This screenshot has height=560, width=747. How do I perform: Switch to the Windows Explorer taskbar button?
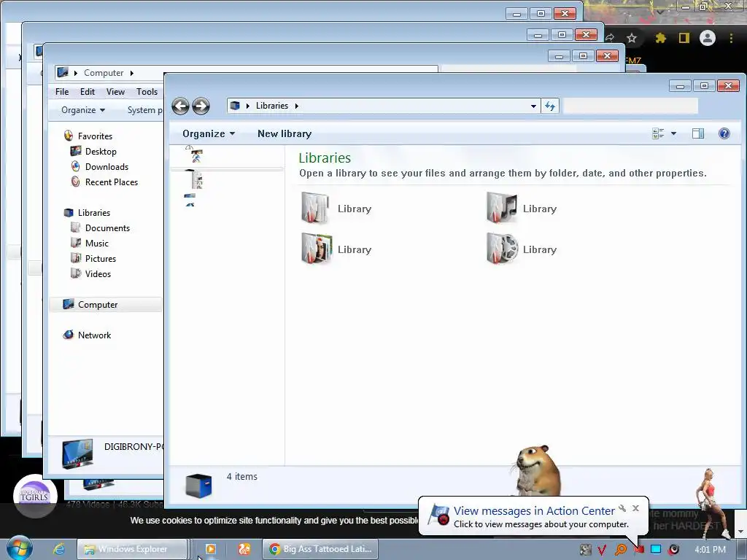click(132, 549)
